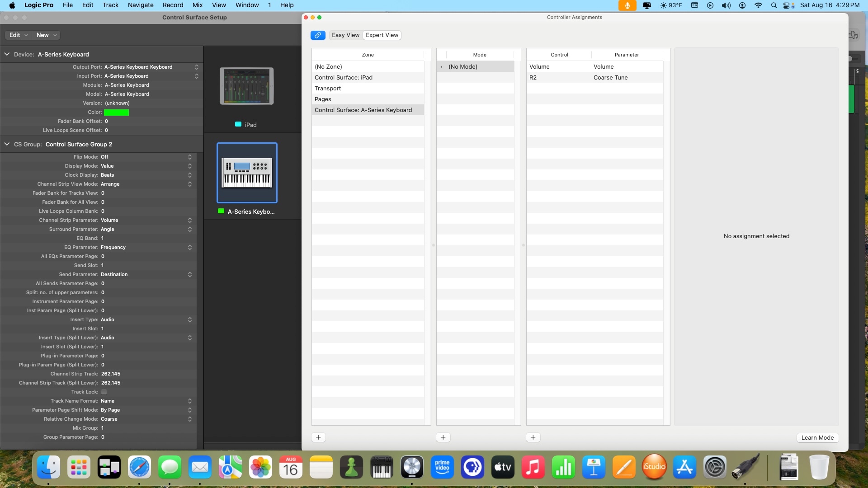Open the Flip Mode dropdown

click(x=189, y=157)
